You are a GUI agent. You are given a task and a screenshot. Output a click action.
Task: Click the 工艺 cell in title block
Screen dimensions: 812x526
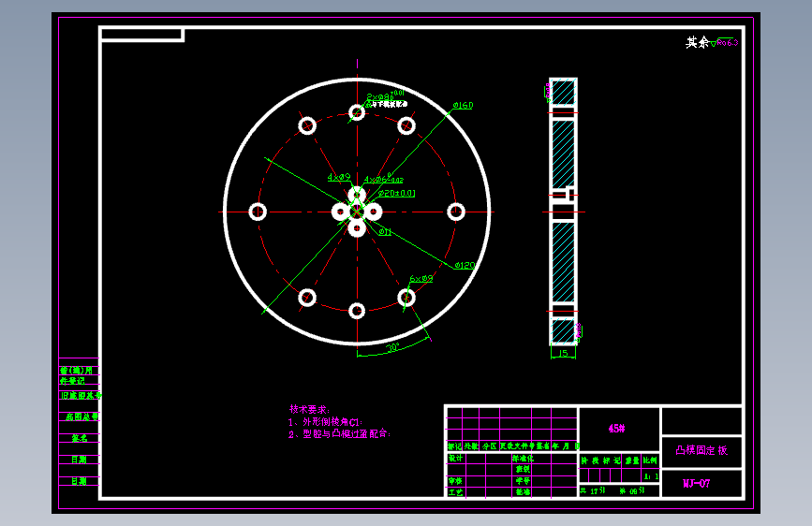pyautogui.click(x=456, y=491)
